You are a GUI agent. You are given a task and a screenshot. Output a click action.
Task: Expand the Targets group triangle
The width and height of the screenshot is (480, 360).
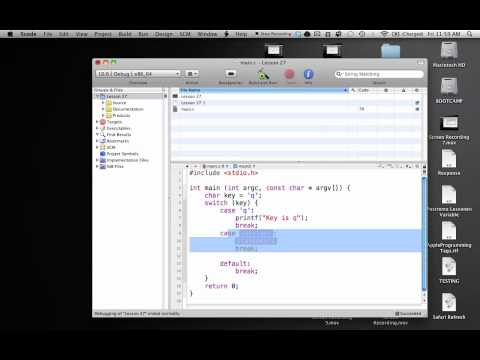pyautogui.click(x=97, y=122)
